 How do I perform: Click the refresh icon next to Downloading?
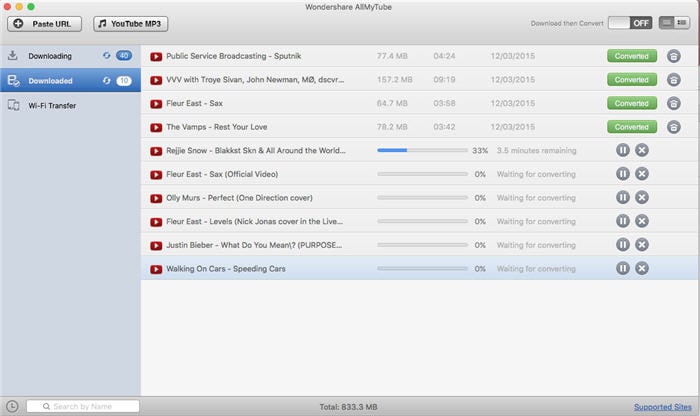106,56
